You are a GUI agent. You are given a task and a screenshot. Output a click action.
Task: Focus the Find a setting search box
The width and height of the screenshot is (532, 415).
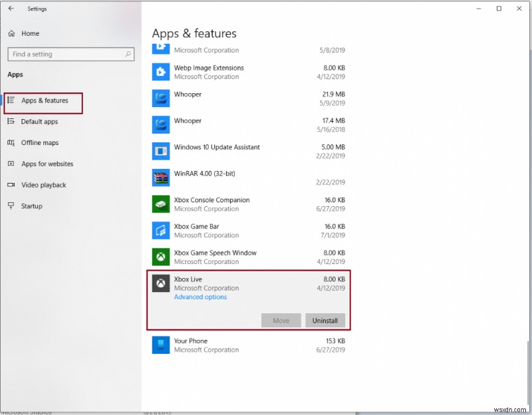point(71,54)
